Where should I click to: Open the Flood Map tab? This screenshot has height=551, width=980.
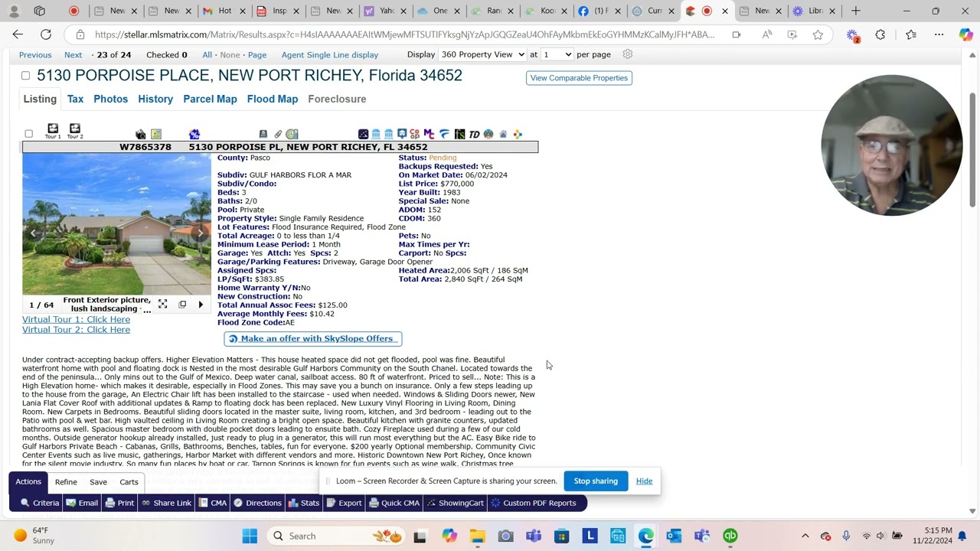click(x=273, y=99)
